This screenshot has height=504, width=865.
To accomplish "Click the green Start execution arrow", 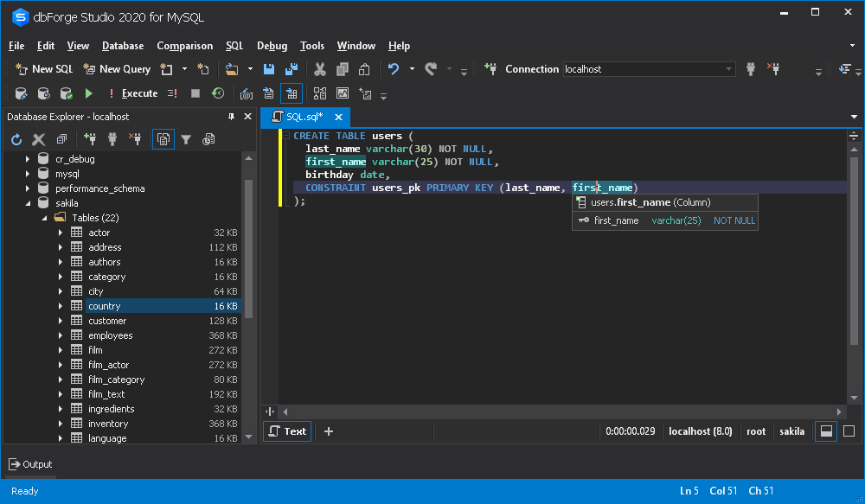I will [88, 93].
